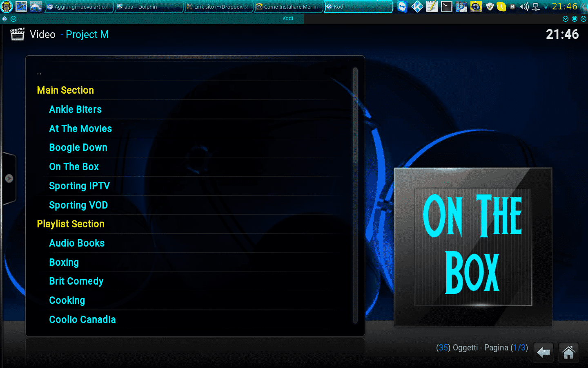Switch to 'aba – Dolphin' taskbar window
This screenshot has width=588, height=368.
(x=149, y=7)
